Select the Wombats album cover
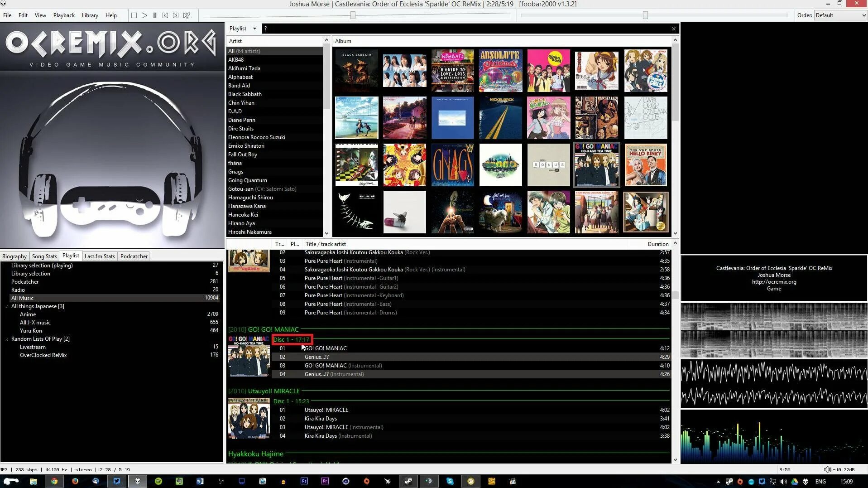Image resolution: width=868 pixels, height=488 pixels. coord(453,71)
